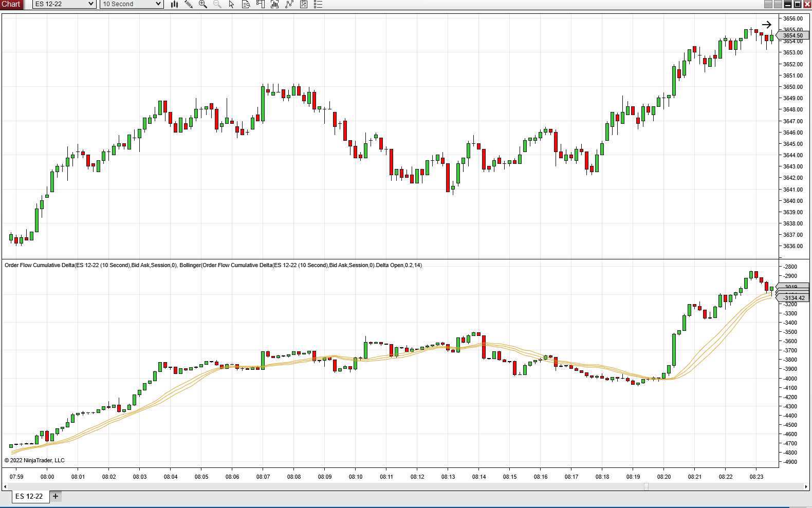
Task: Open the 10 Second interval dropdown
Action: (132, 4)
